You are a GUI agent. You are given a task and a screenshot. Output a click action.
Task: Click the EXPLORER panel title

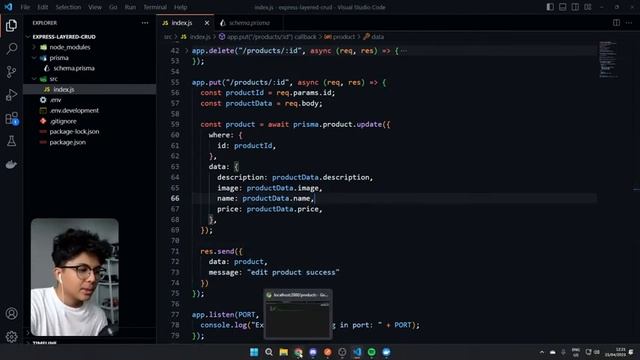tap(45, 23)
